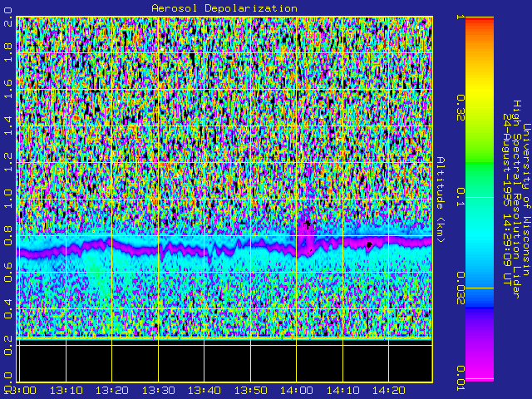This screenshot has width=532, height=399.
Task: Click the 0.01 colorbar scale label
Action: pyautogui.click(x=461, y=378)
